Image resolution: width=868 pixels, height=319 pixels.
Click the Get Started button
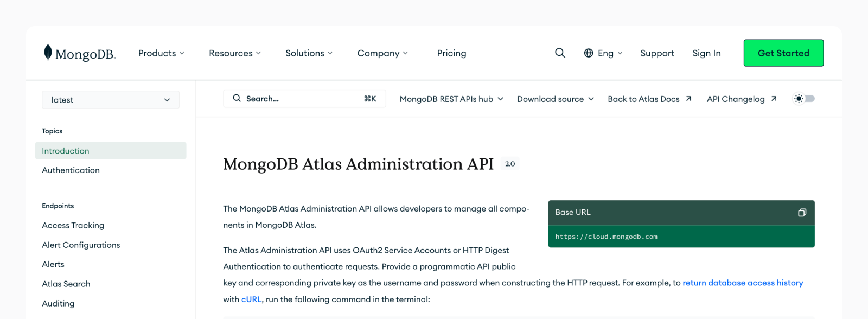pos(783,53)
